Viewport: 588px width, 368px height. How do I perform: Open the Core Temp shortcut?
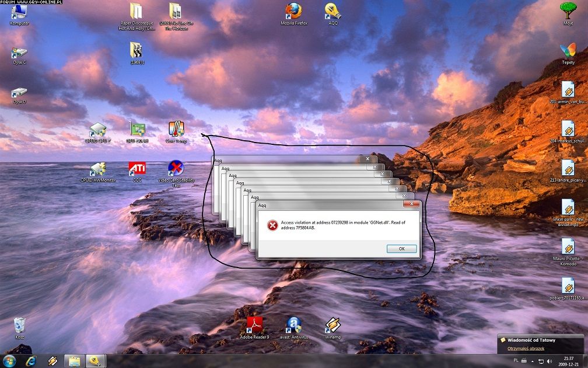(x=176, y=130)
